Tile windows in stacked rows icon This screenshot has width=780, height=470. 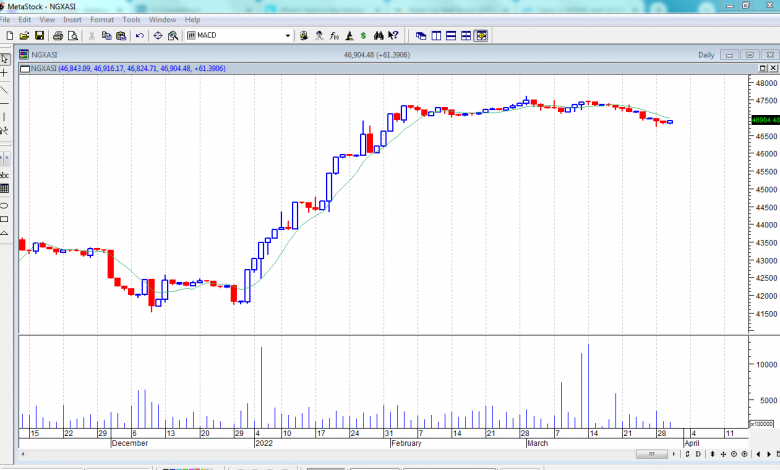[451, 35]
